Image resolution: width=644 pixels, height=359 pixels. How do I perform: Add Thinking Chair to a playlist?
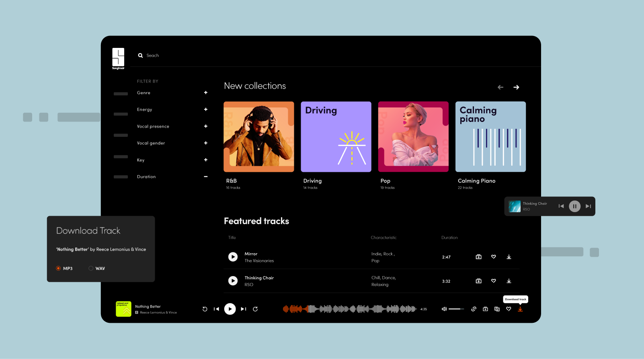point(478,281)
